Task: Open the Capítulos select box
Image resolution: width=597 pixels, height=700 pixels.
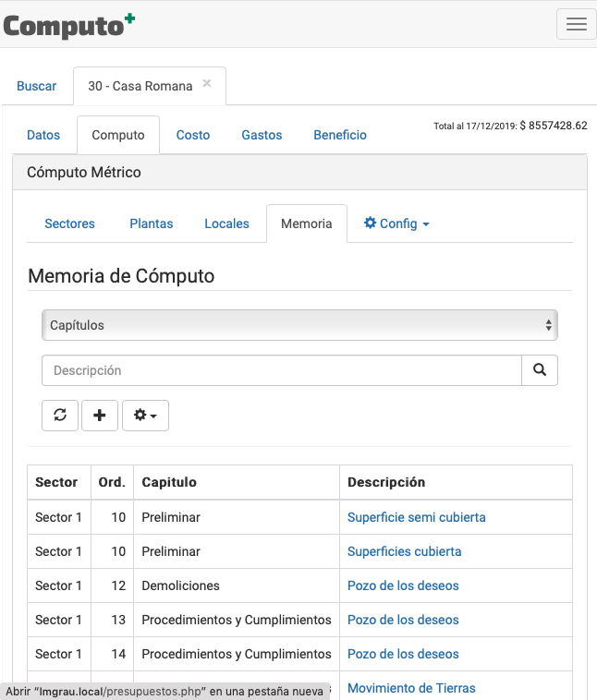Action: (x=299, y=325)
